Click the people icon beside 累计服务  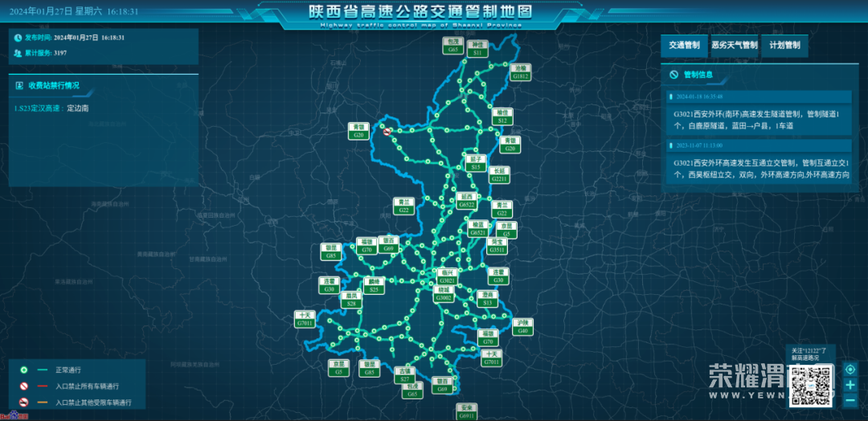coord(18,53)
